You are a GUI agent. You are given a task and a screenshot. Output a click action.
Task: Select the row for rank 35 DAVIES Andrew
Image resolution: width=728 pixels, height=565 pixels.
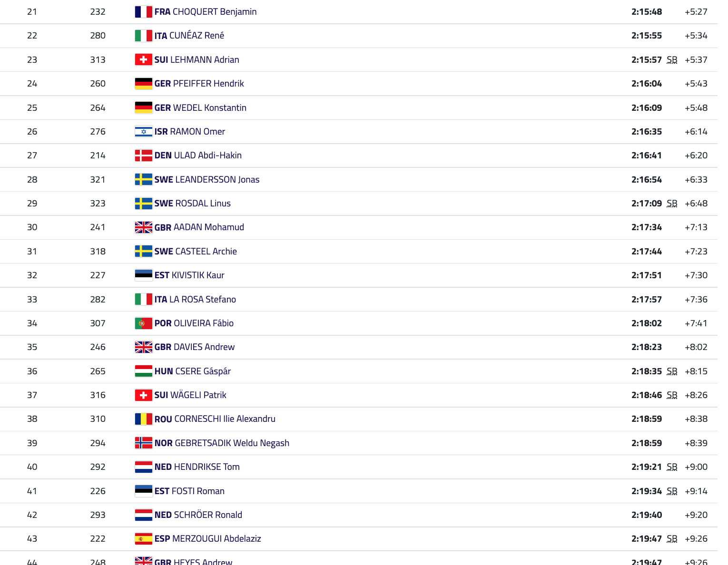point(359,347)
